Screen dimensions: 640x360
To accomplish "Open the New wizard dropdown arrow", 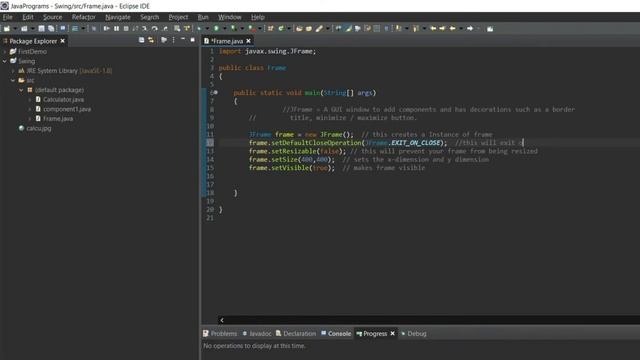I will [15, 29].
